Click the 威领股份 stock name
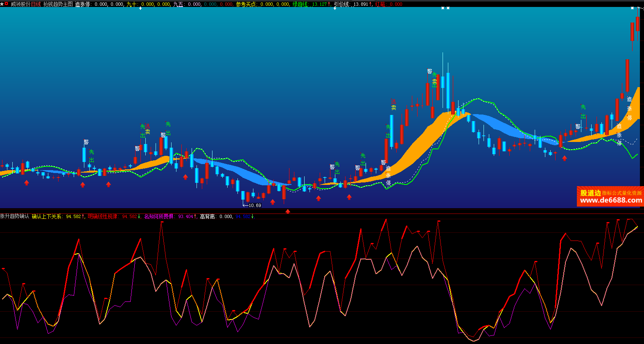The width and height of the screenshot is (644, 344). pyautogui.click(x=20, y=4)
